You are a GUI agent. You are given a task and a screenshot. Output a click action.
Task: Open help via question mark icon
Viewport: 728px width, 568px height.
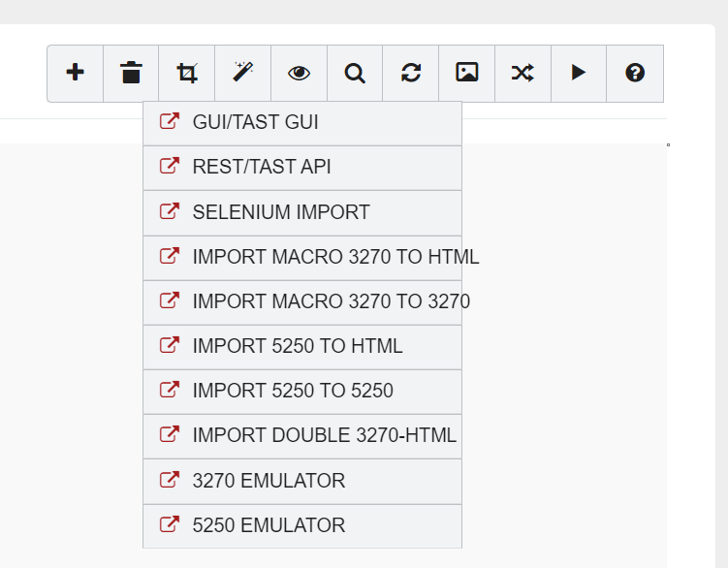click(x=635, y=73)
